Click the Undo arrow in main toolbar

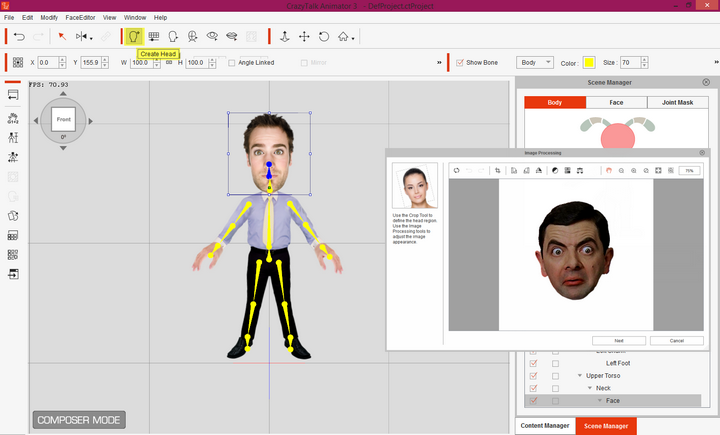[x=19, y=37]
